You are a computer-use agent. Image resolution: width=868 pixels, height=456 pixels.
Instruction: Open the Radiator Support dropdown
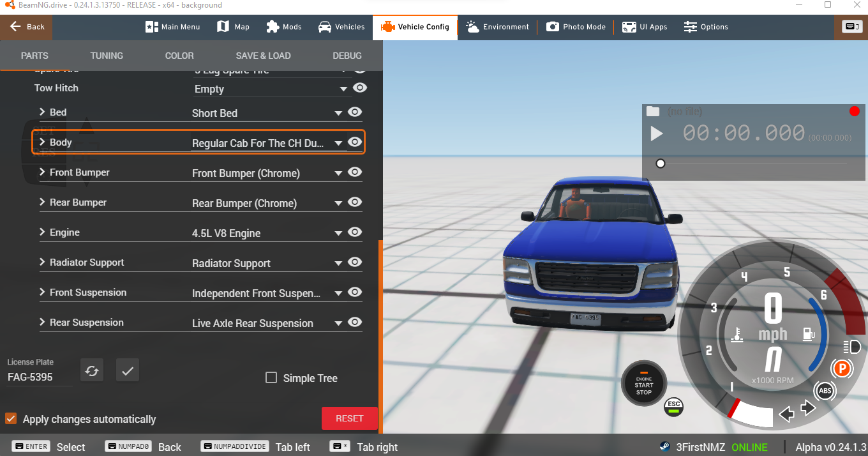point(267,263)
